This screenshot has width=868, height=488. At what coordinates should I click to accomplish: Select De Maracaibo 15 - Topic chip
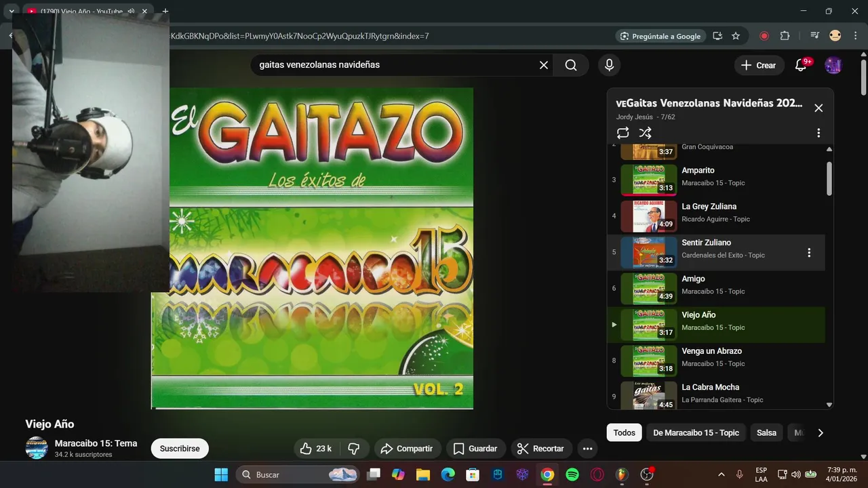pyautogui.click(x=696, y=432)
